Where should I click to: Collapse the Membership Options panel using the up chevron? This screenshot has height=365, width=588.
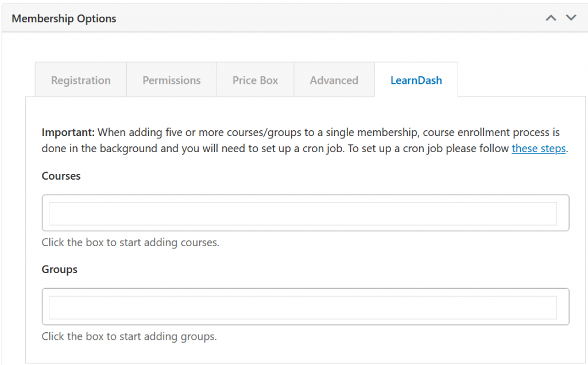[x=551, y=18]
